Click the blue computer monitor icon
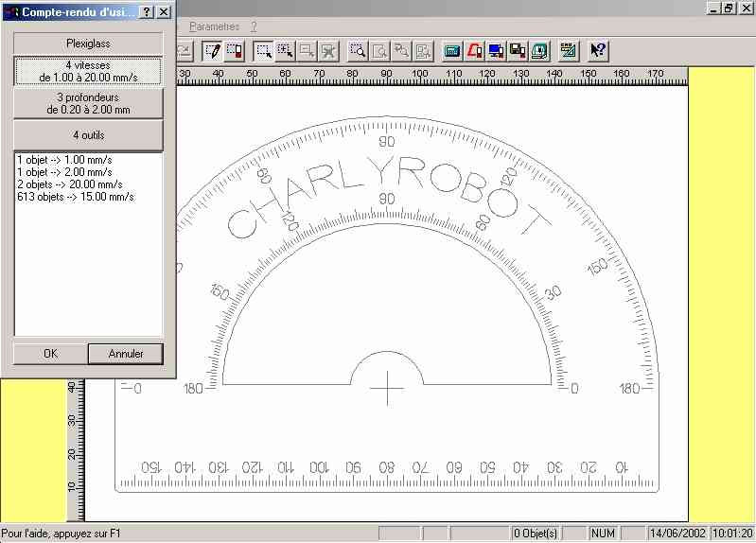The width and height of the screenshot is (756, 543). [496, 51]
